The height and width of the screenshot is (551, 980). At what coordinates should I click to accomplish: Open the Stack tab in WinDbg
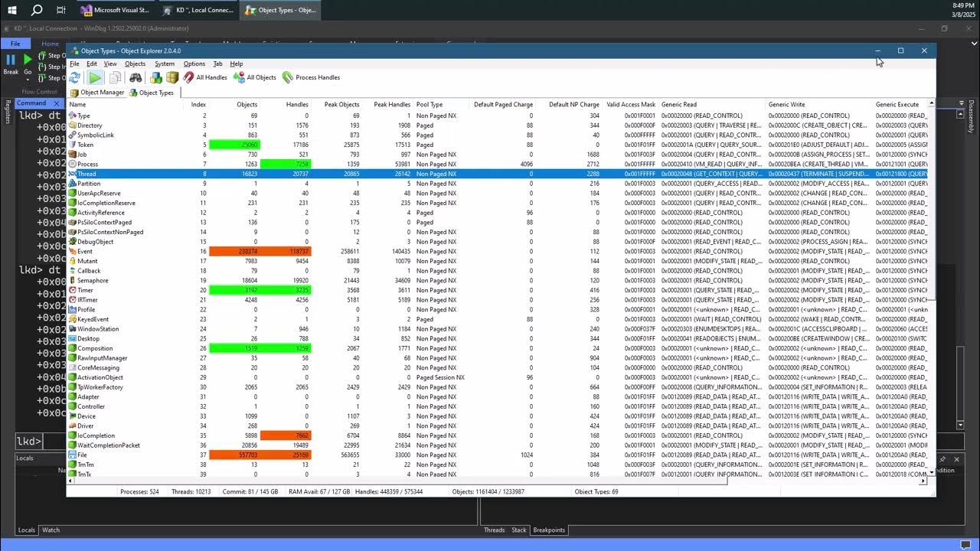(519, 530)
